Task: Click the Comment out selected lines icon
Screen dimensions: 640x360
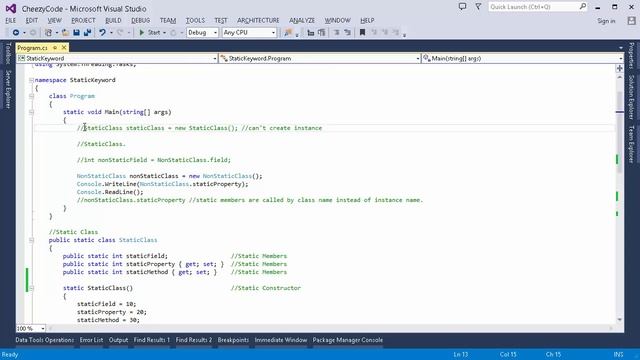Action: click(x=336, y=32)
